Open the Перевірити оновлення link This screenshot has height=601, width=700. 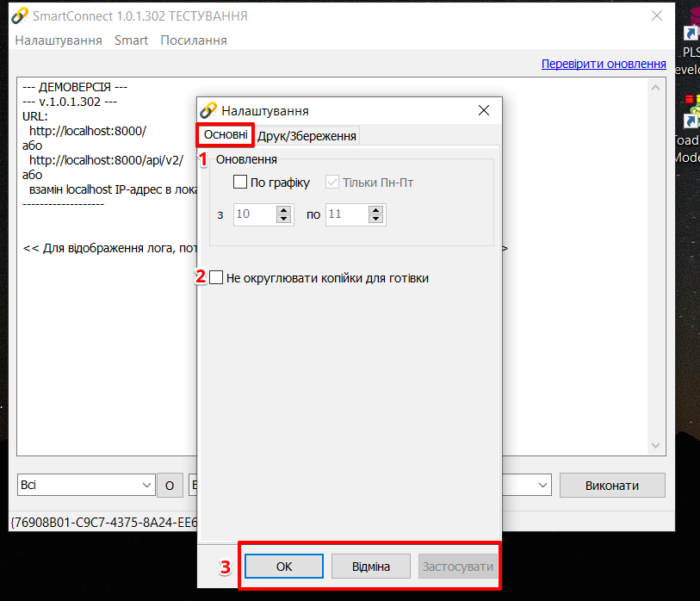604,64
